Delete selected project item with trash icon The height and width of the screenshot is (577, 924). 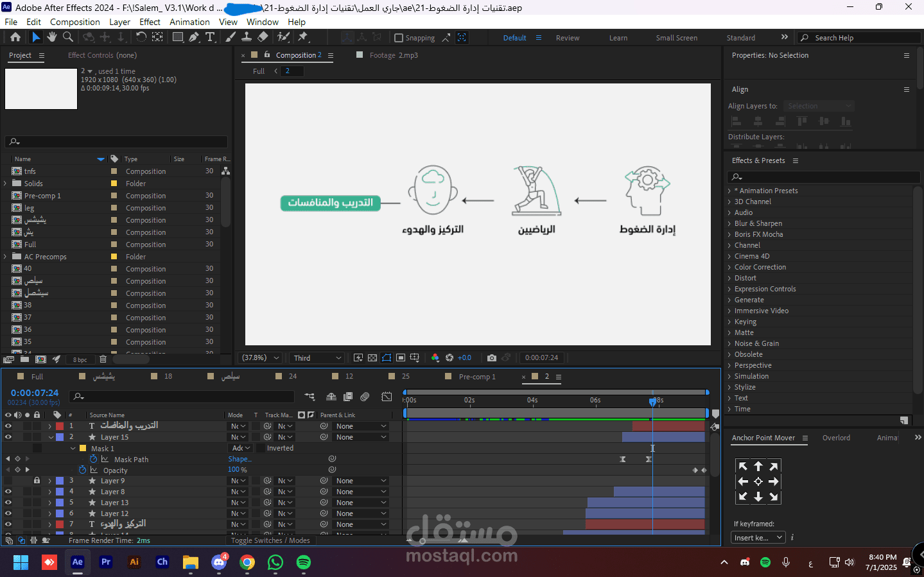(103, 359)
